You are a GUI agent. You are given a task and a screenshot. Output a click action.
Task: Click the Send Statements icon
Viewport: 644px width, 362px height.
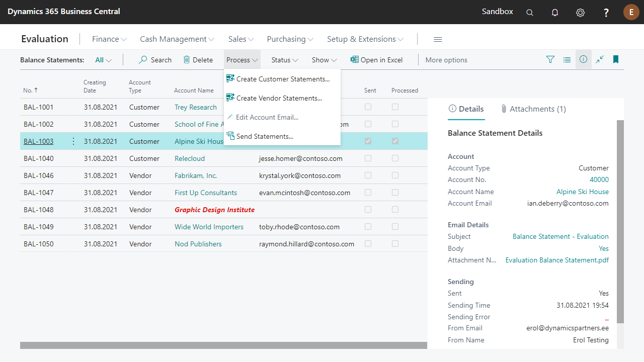tap(230, 136)
